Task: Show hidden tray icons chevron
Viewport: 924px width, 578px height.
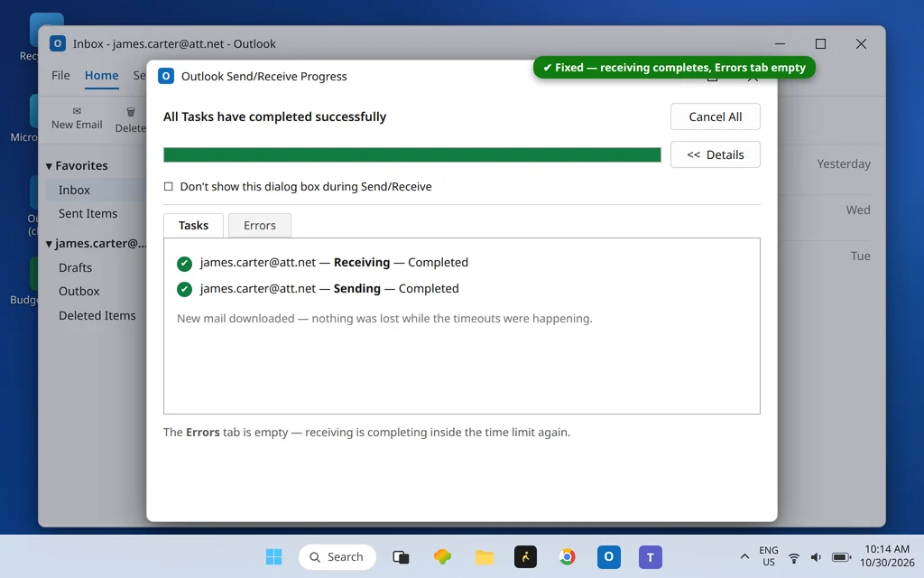Action: pyautogui.click(x=744, y=556)
